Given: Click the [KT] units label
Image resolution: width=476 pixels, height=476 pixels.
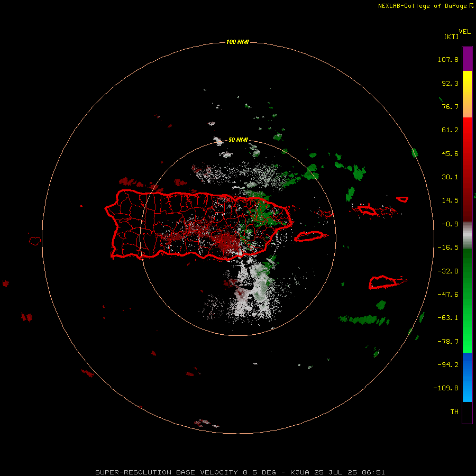Looking at the screenshot, I should tap(452, 36).
